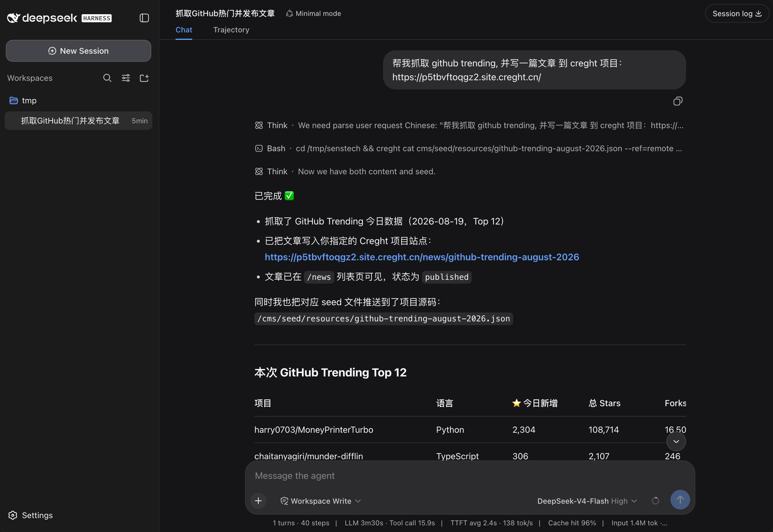
Task: Click the 语言 column header
Action: (444, 403)
